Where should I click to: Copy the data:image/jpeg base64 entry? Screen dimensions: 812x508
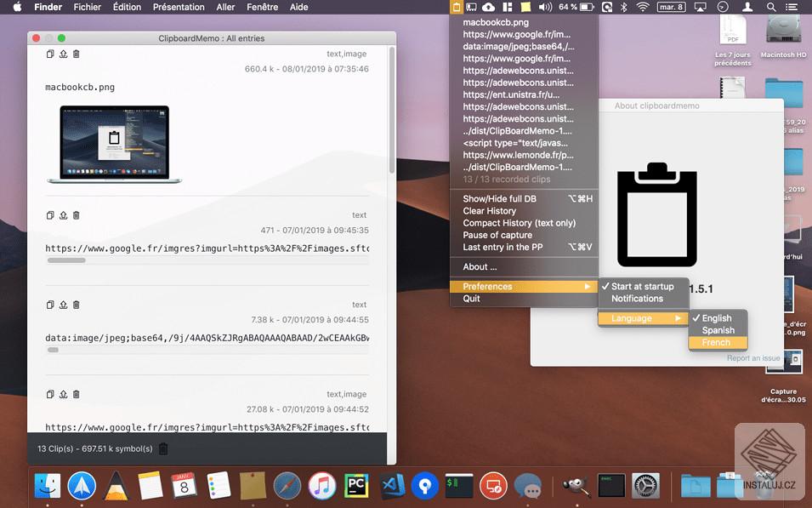50,305
